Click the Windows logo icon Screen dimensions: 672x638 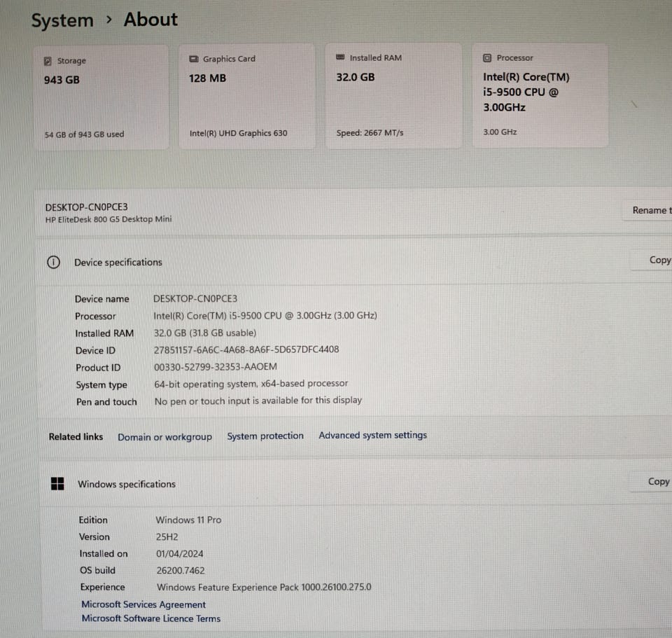(x=57, y=484)
